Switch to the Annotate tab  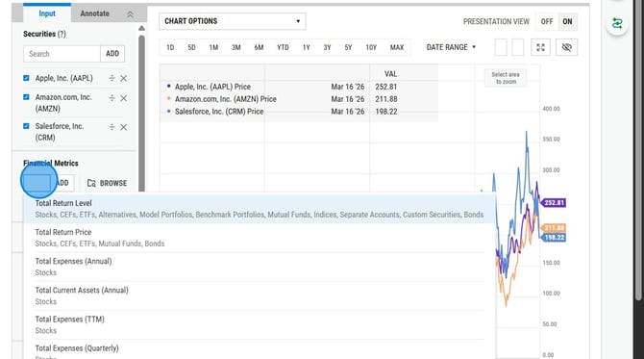(x=94, y=13)
